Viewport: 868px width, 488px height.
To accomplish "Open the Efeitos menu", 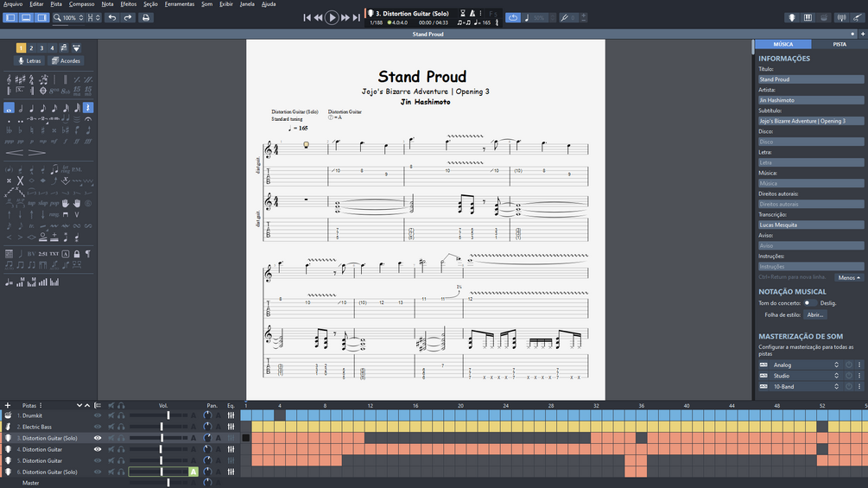I will [x=129, y=3].
